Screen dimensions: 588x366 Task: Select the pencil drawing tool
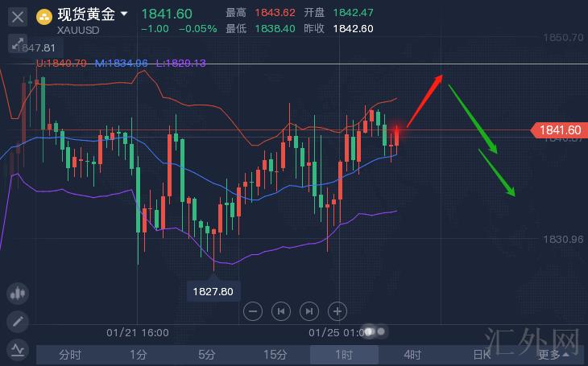point(18,322)
